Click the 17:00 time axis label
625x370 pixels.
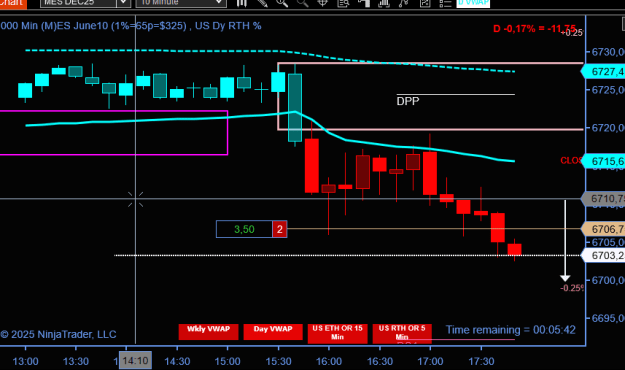click(430, 362)
